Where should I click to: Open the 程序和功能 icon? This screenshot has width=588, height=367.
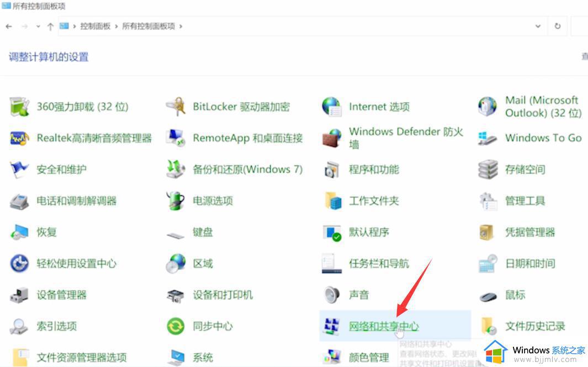[x=332, y=169]
